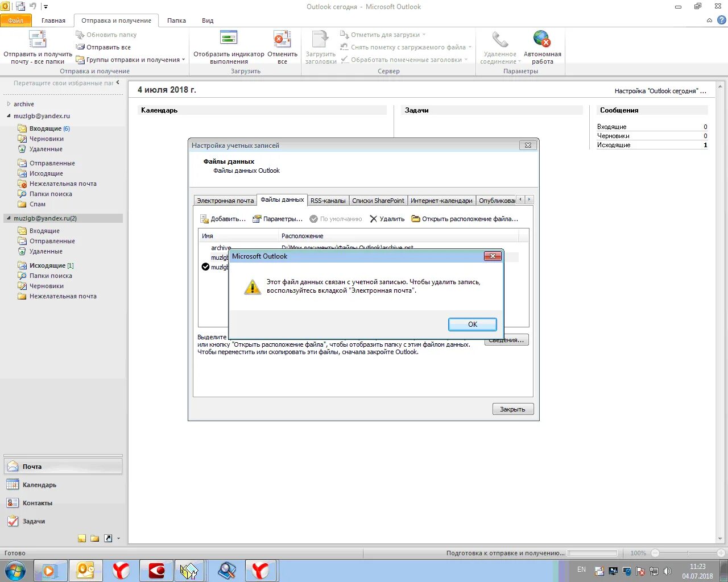Open the Folder List icon in navigation bottom

[x=95, y=538]
